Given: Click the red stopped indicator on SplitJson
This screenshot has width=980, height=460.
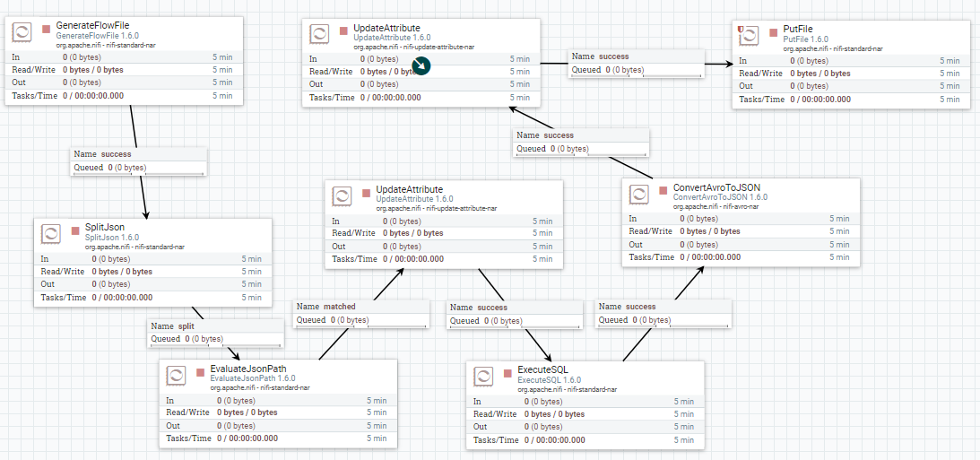Looking at the screenshot, I should pos(76,230).
